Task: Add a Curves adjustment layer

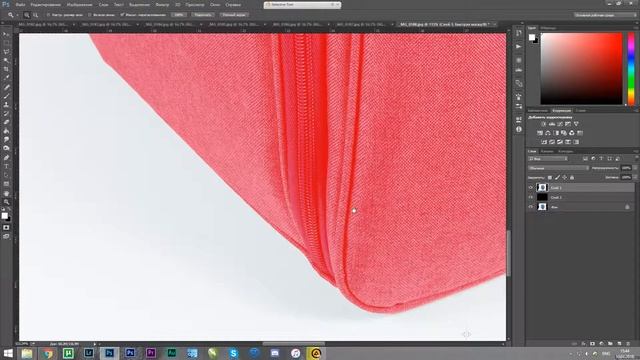Action: 560,124
